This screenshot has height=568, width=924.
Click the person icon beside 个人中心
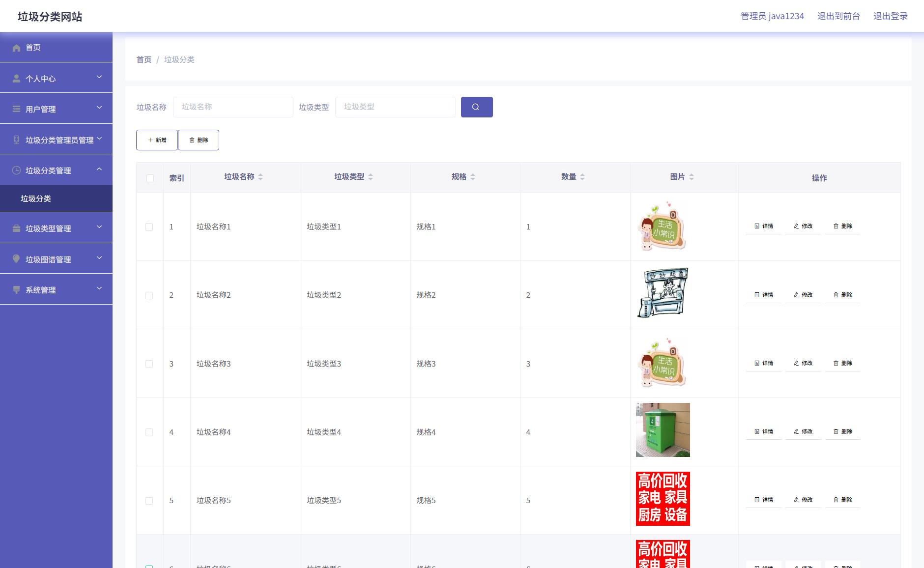(16, 79)
